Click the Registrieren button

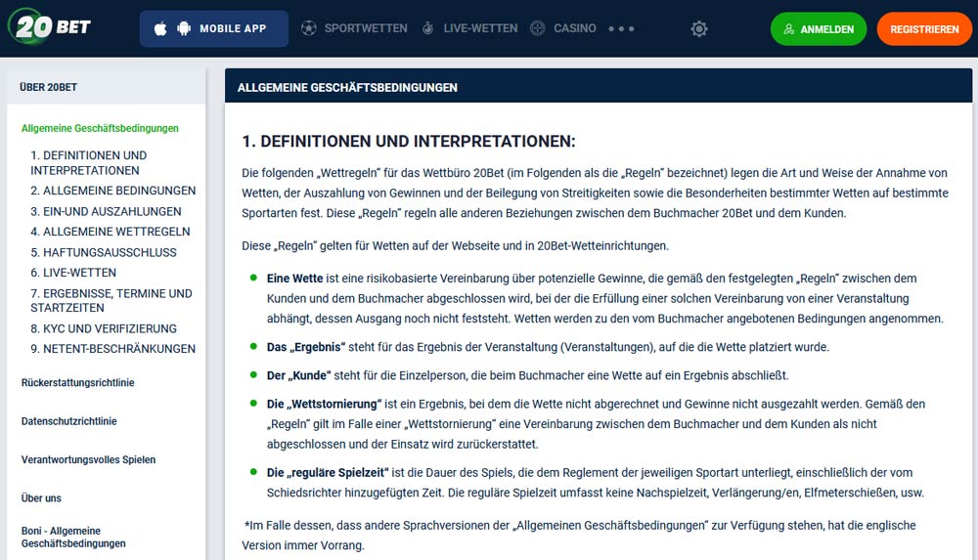(x=924, y=29)
